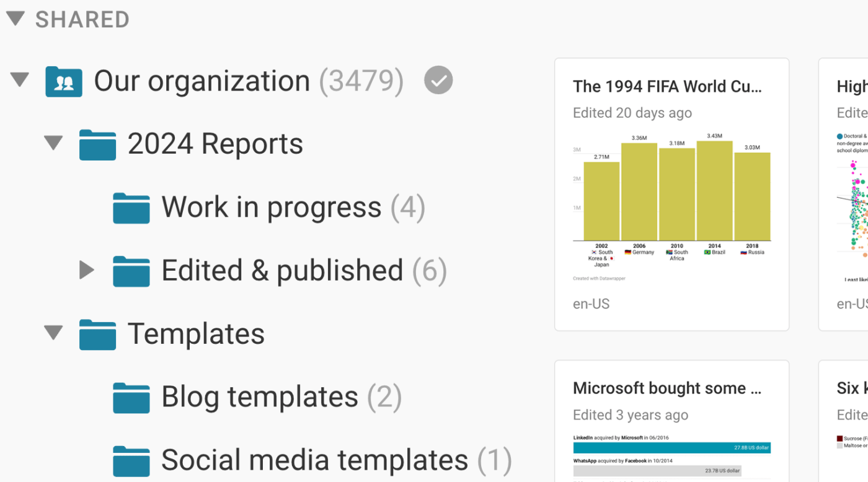The height and width of the screenshot is (482, 868).
Task: Click the 2024 Reports folder icon
Action: pos(97,145)
